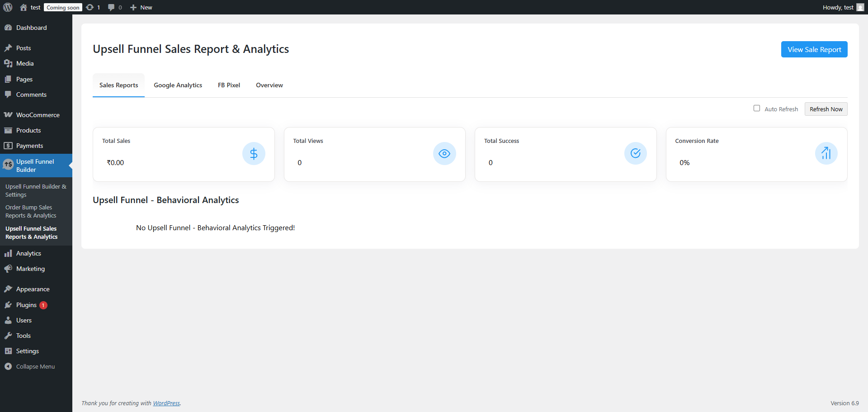Click the Plugins update count badge

tap(43, 305)
